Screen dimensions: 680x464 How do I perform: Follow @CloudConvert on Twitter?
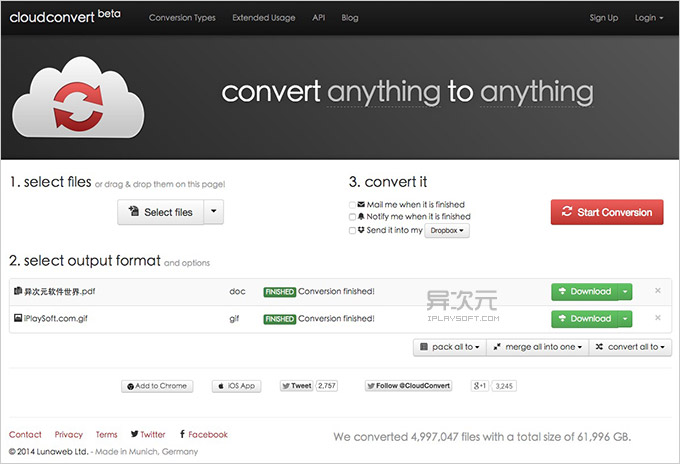[x=409, y=386]
